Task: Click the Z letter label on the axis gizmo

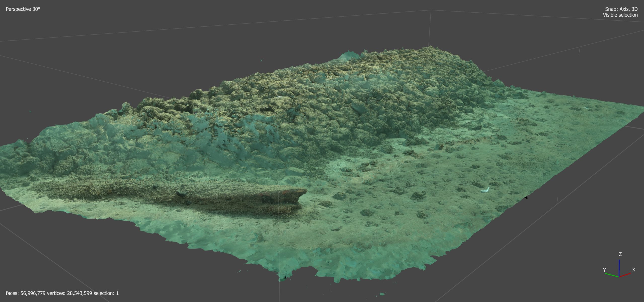Action: click(x=620, y=254)
